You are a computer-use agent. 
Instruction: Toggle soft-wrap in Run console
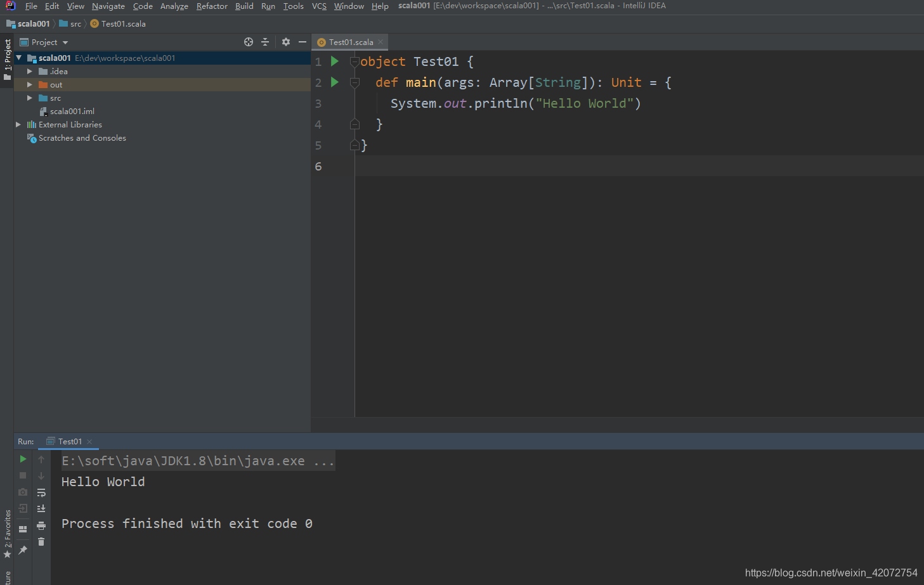[x=41, y=492]
